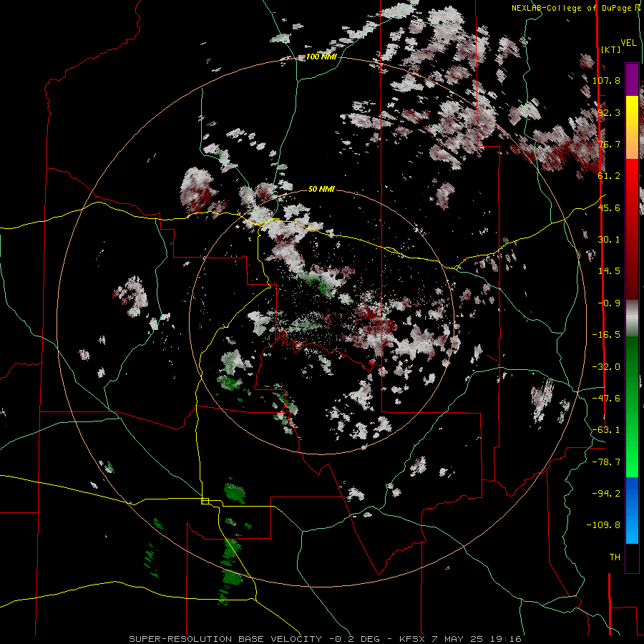Select the -78.7 velocity scale value

(x=606, y=462)
